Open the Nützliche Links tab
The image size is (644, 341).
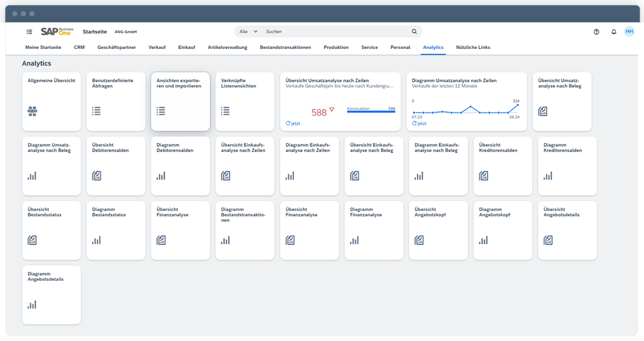[473, 47]
